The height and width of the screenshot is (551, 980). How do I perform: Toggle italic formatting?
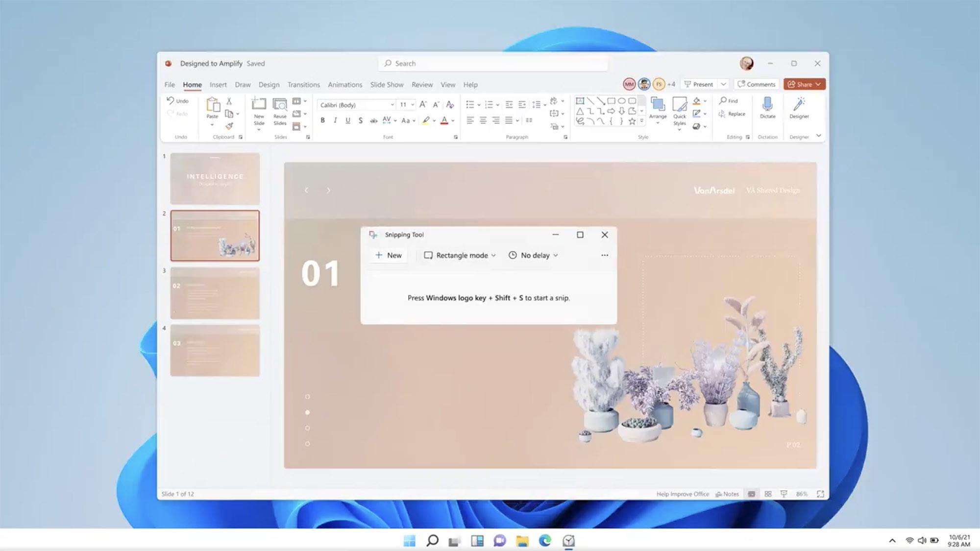[335, 120]
